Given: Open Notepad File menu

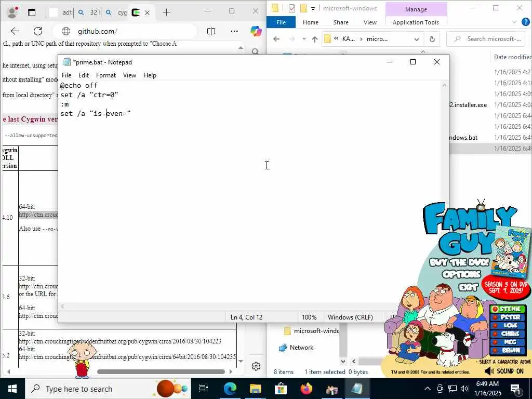Looking at the screenshot, I should click(66, 75).
